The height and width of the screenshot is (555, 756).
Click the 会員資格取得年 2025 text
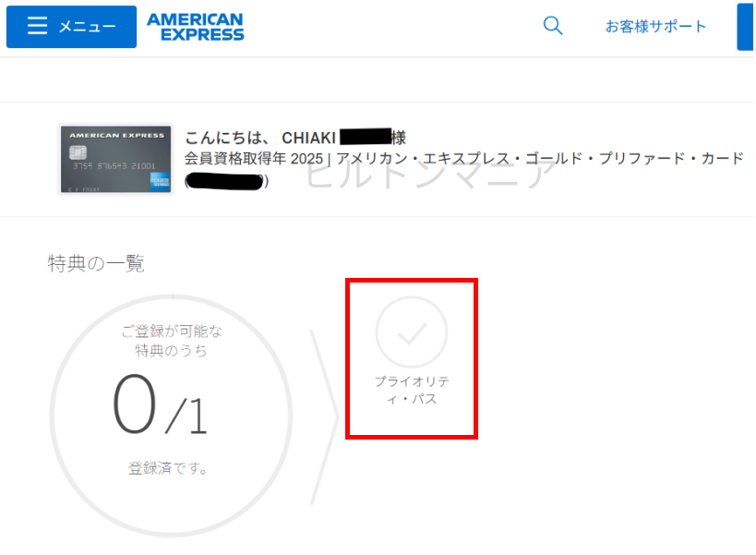(x=254, y=159)
